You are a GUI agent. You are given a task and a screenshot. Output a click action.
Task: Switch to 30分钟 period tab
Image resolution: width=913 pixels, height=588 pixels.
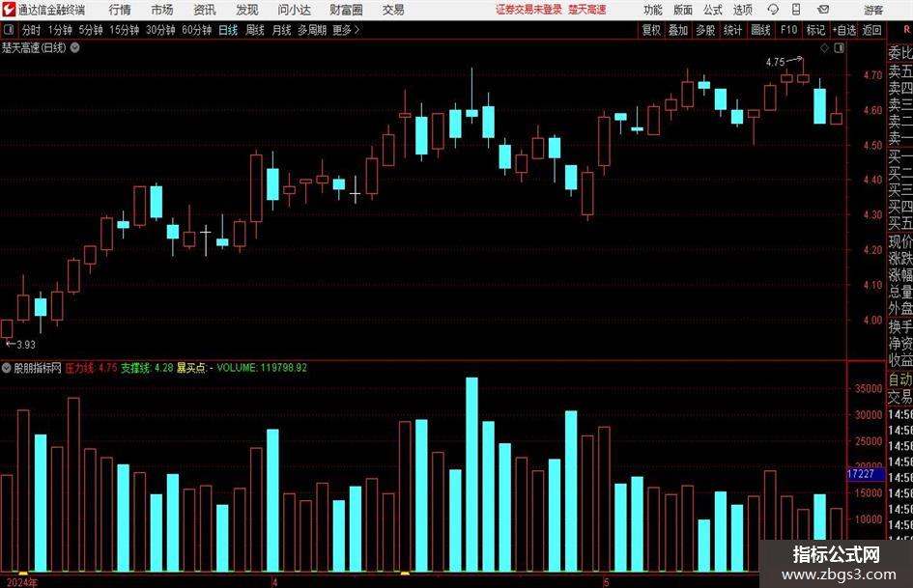pyautogui.click(x=160, y=30)
